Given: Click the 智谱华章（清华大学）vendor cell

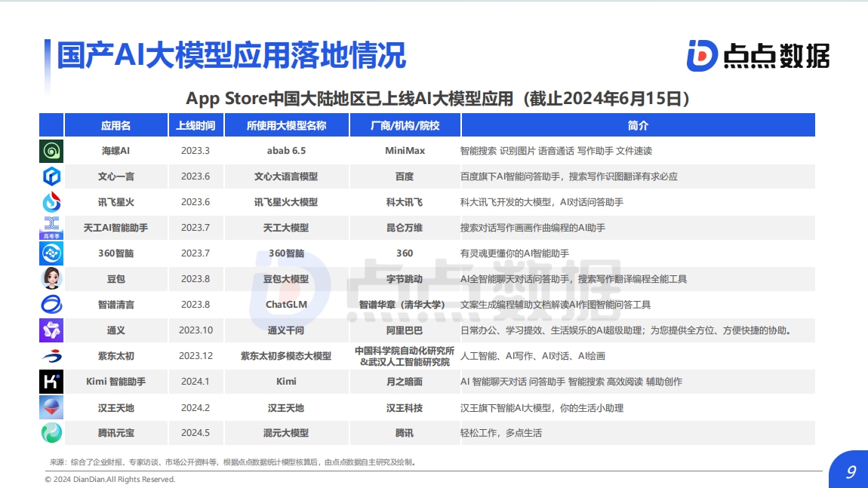Looking at the screenshot, I should [x=405, y=304].
